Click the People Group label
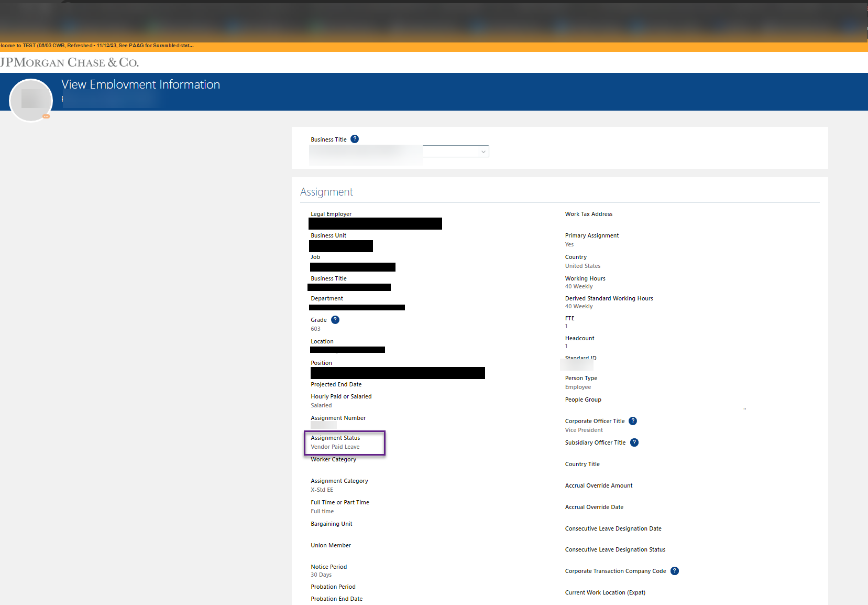 click(583, 399)
